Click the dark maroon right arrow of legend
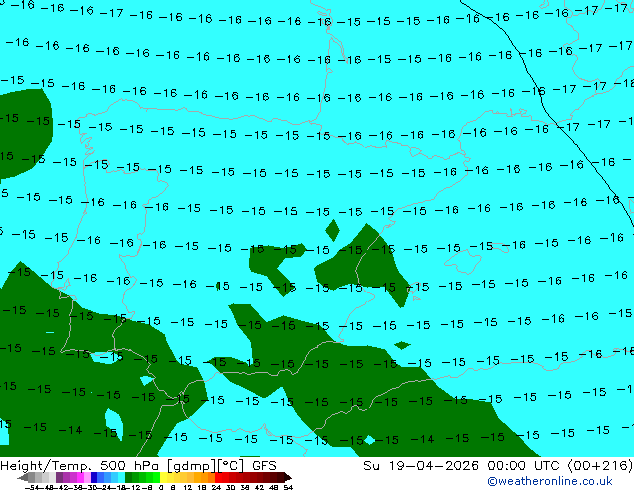Viewport: 634px width, 490px height. coord(288,477)
